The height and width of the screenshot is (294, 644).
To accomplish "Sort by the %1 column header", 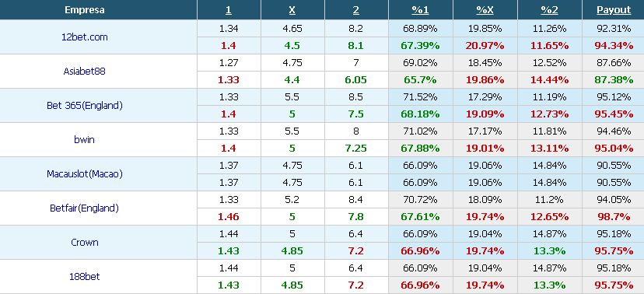I will [420, 10].
